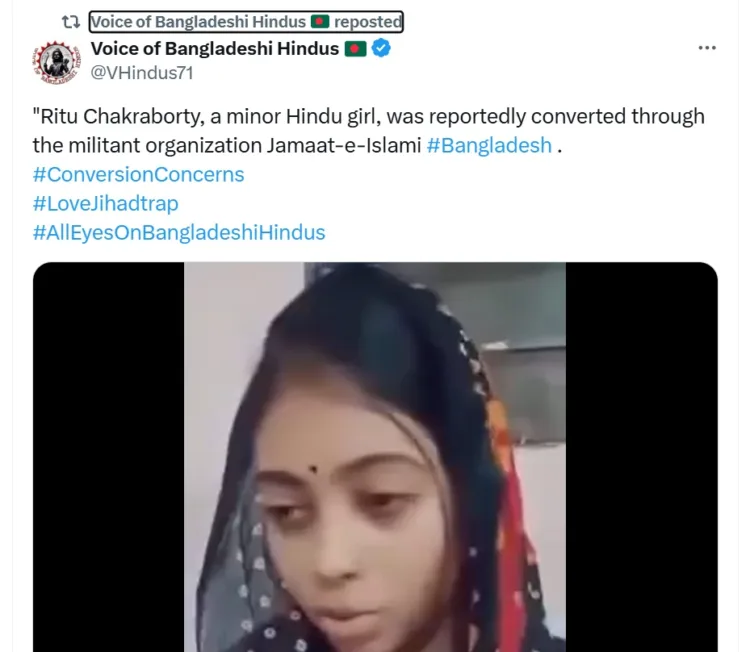
Task: Open the three-dot more options menu
Action: [707, 48]
